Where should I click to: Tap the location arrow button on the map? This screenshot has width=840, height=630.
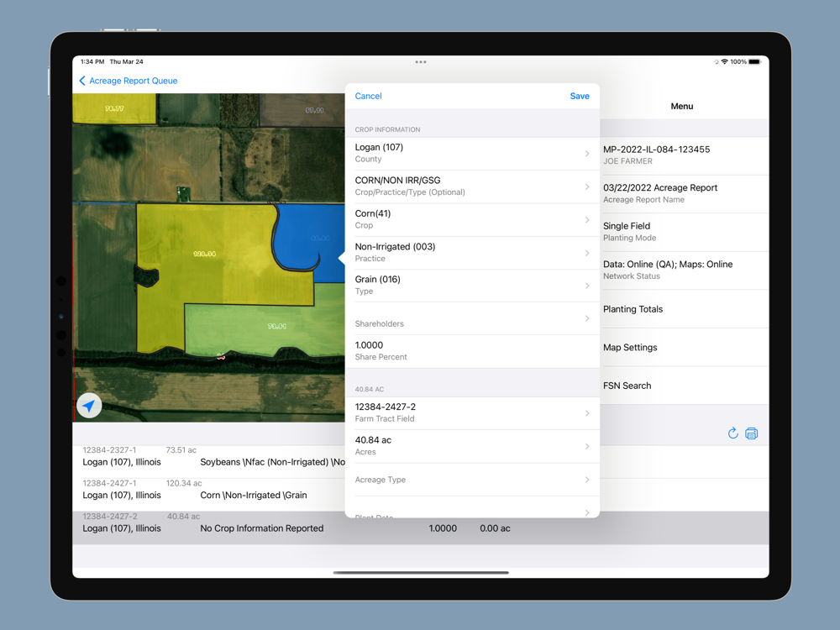click(89, 406)
